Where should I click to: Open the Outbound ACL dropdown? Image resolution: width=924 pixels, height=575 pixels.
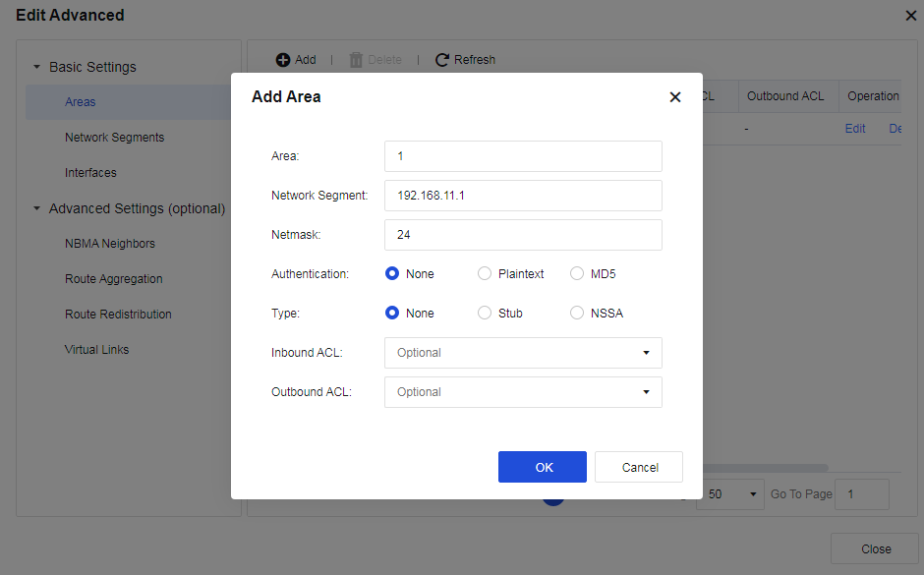click(x=523, y=392)
